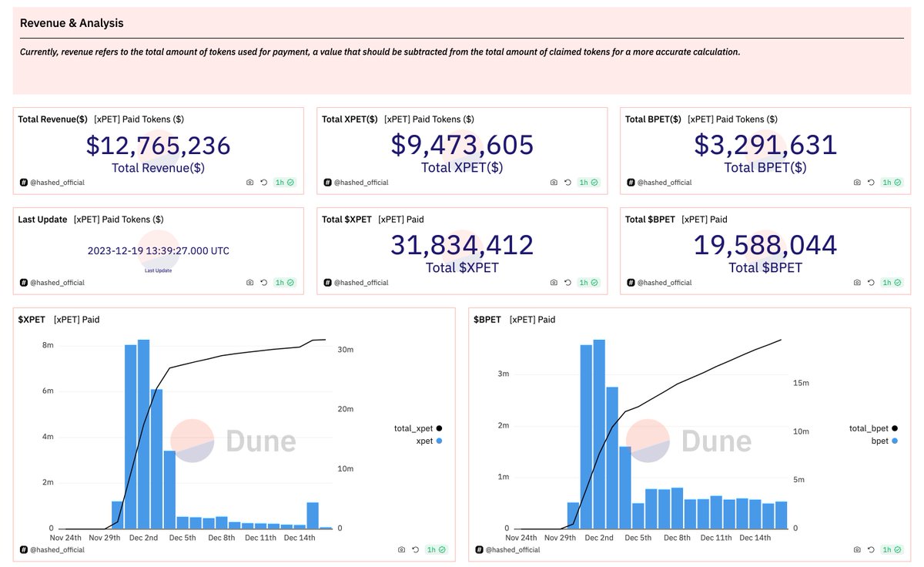Click the 1h status badge on Last Update
Viewport: 924px width, 567px height.
[x=285, y=283]
